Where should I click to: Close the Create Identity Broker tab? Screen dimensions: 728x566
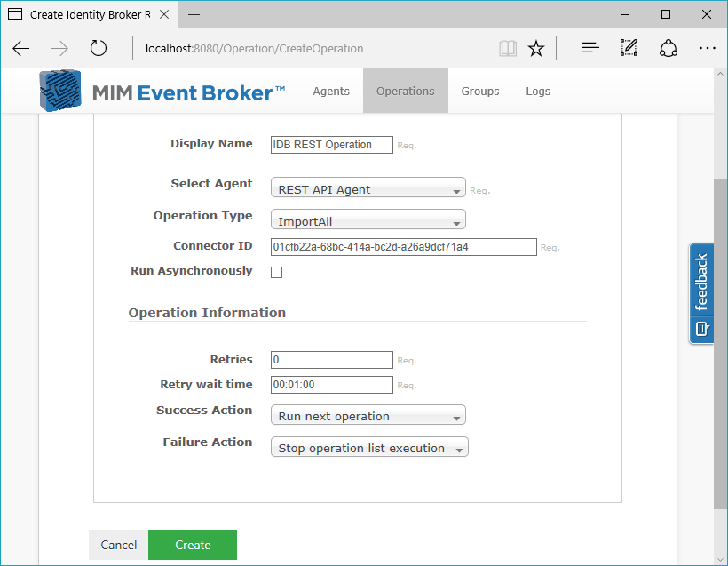pyautogui.click(x=164, y=15)
